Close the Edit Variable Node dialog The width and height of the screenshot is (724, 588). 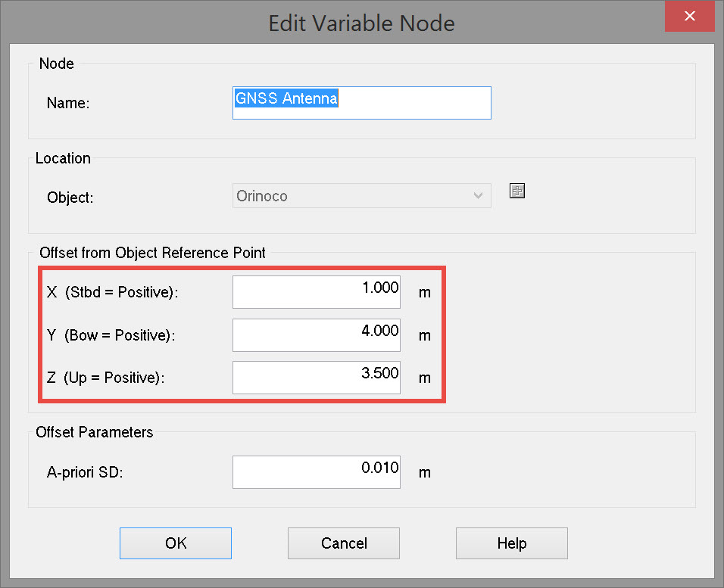coord(690,16)
